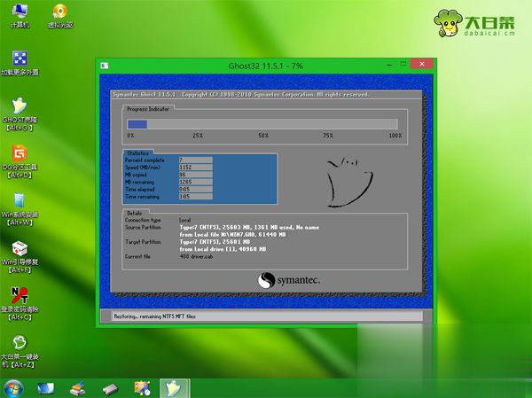Launch DG分区工具 [Alt+D] desktop shortcut
The image size is (532, 398).
20,162
